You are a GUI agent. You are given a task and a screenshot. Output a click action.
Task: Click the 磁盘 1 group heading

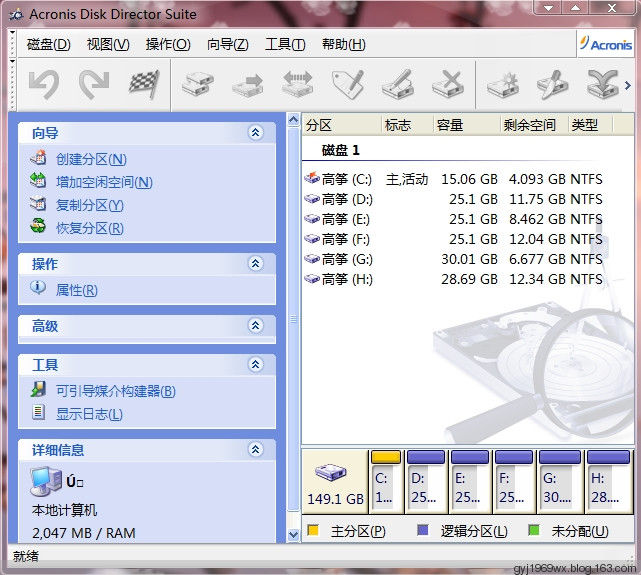click(340, 150)
